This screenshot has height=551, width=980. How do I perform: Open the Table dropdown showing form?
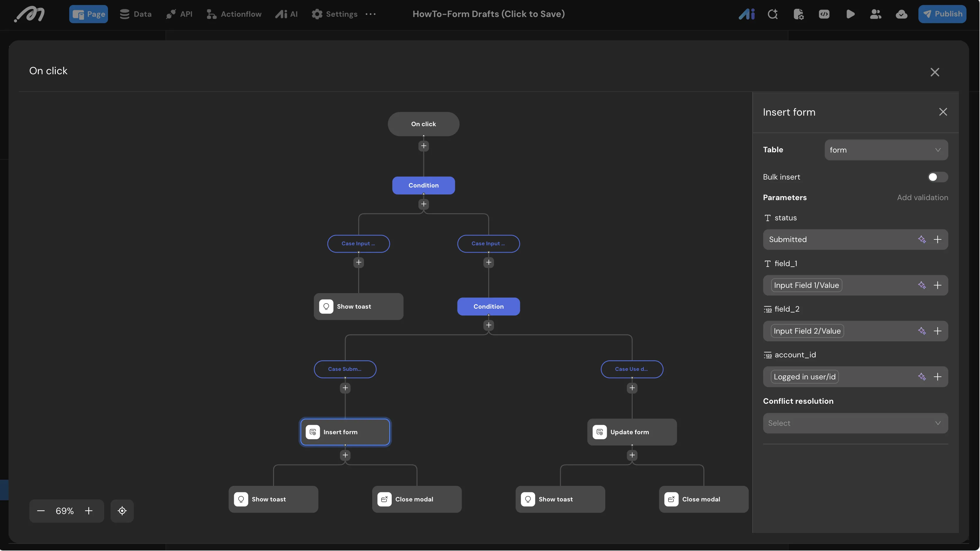click(x=886, y=150)
